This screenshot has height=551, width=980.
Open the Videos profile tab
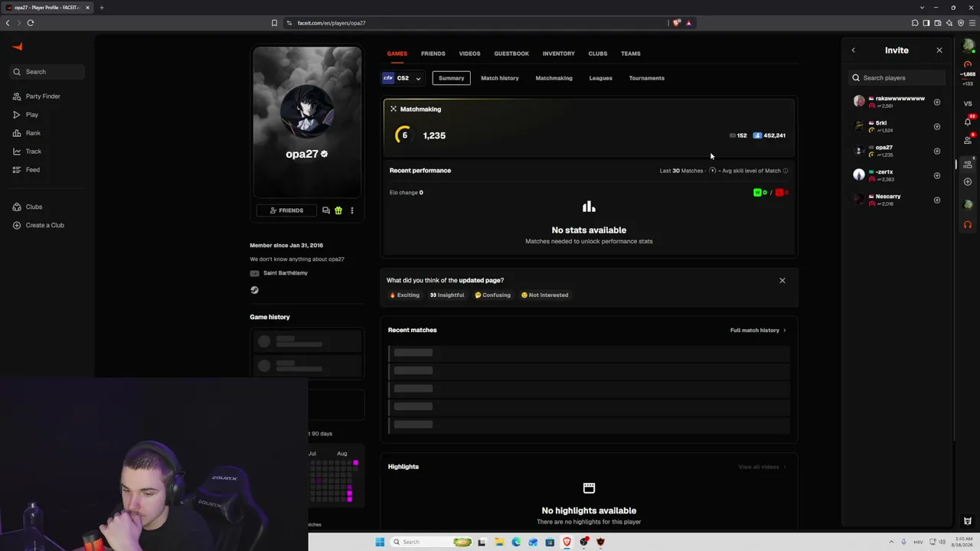tap(469, 54)
